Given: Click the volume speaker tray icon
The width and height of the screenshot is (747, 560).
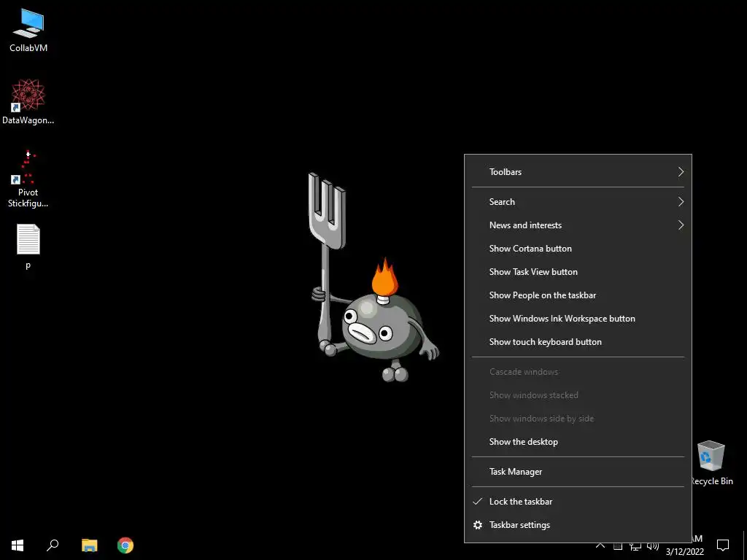Looking at the screenshot, I should (653, 546).
